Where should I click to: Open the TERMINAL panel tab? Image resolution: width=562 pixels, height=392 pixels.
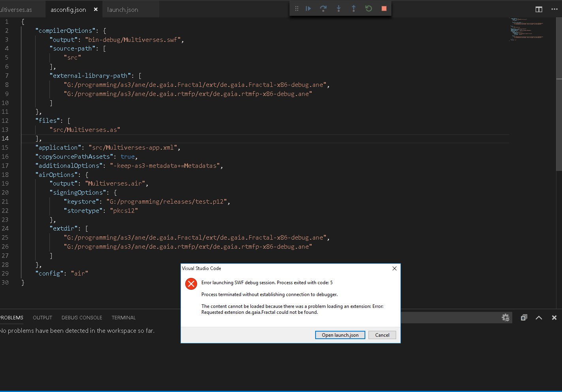point(123,317)
